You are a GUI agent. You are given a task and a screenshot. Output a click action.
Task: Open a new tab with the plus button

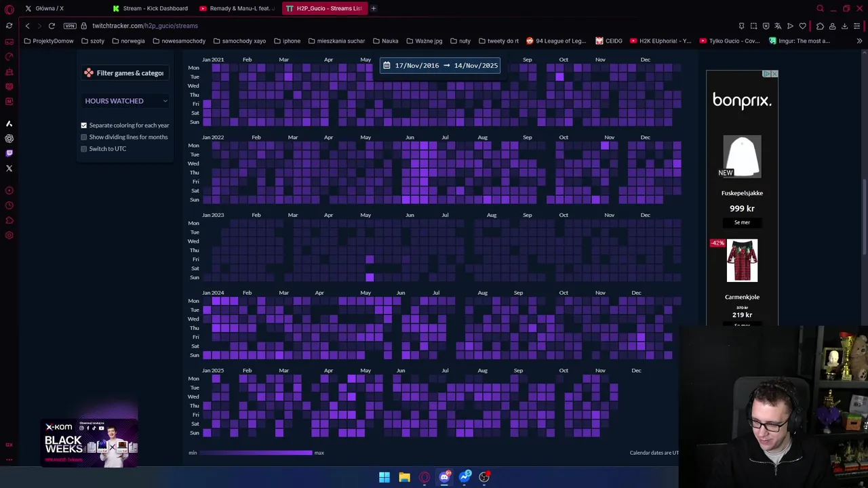point(374,8)
